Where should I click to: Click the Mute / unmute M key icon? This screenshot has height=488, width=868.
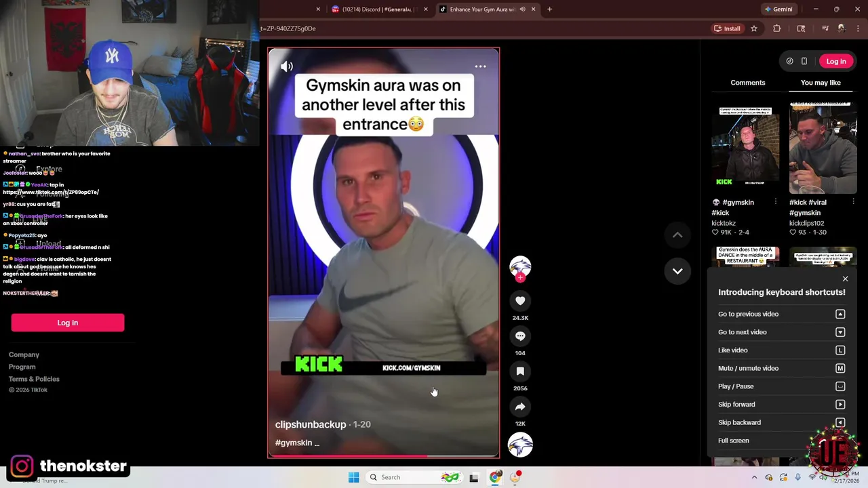(840, 369)
